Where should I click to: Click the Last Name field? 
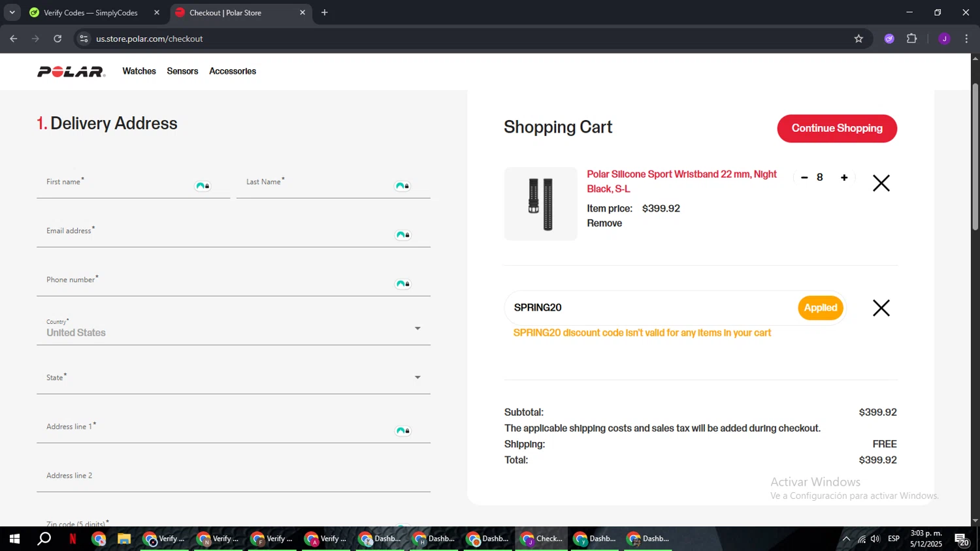333,183
